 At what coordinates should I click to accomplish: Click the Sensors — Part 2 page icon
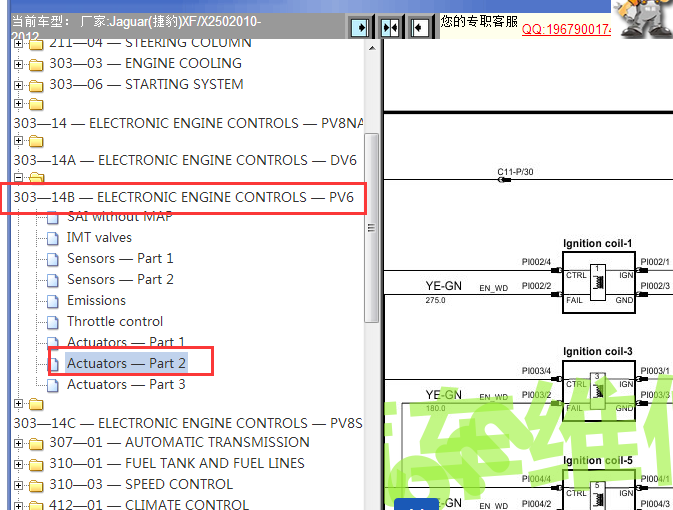click(53, 280)
